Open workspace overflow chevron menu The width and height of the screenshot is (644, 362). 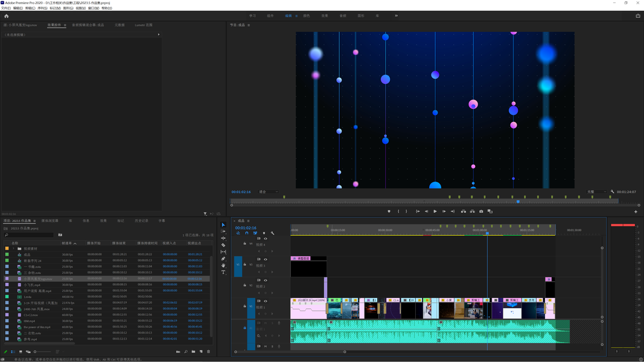tap(396, 16)
